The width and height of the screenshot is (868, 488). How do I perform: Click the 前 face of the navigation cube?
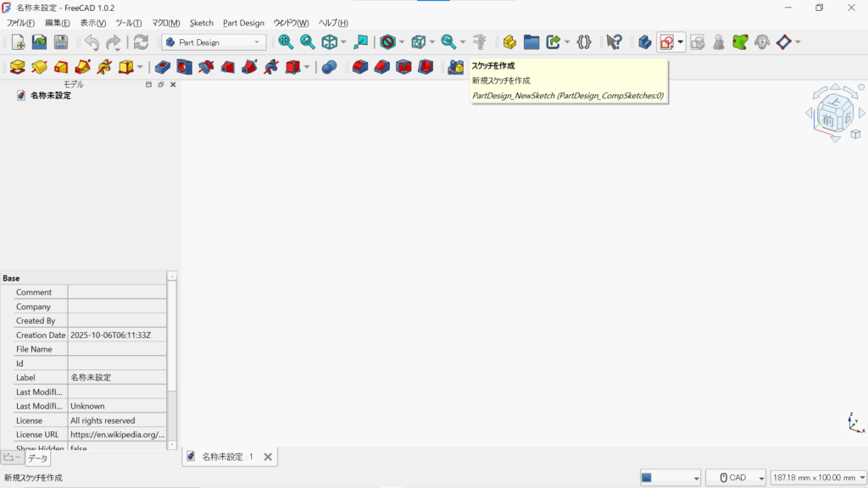[x=828, y=120]
